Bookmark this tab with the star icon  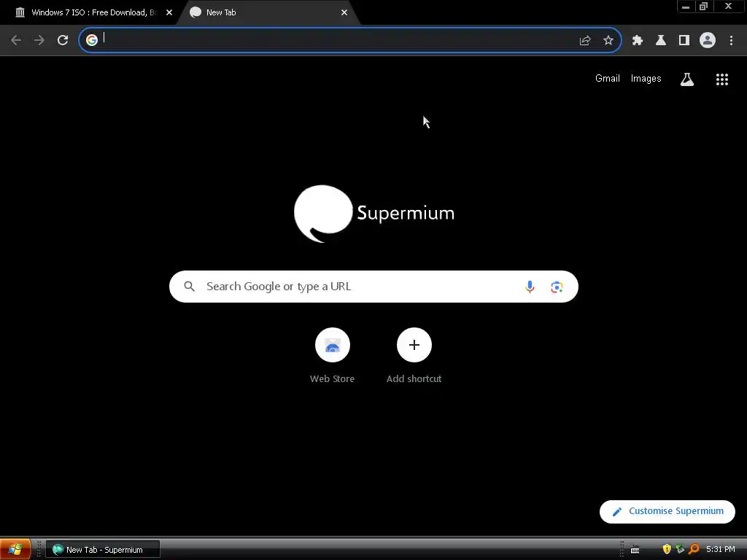click(608, 41)
